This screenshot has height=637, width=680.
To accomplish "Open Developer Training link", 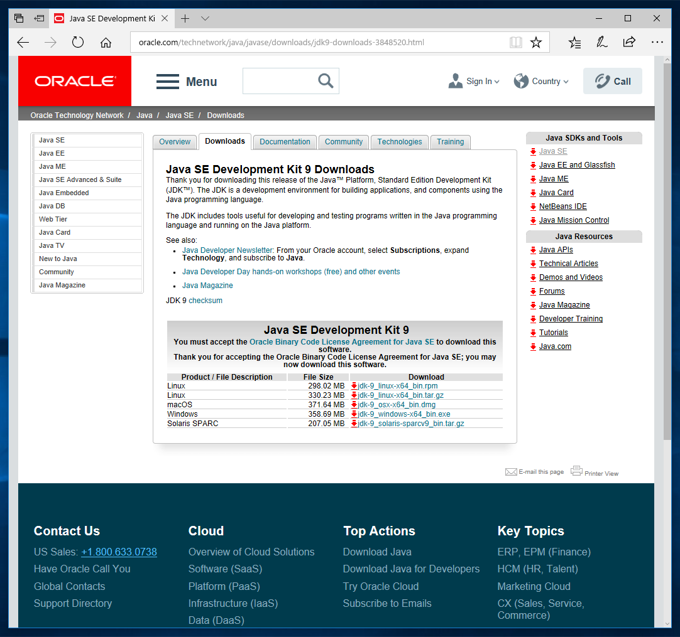I will pyautogui.click(x=571, y=319).
